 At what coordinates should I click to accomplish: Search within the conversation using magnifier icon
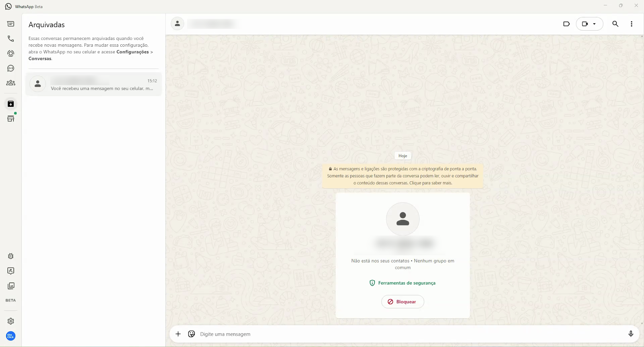(x=615, y=24)
